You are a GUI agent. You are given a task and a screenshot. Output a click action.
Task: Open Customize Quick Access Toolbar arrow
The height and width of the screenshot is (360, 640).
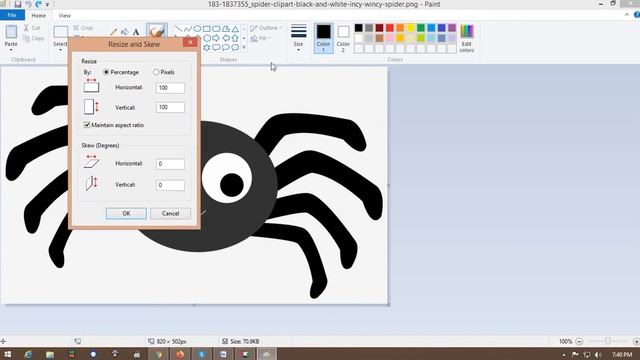(47, 4)
